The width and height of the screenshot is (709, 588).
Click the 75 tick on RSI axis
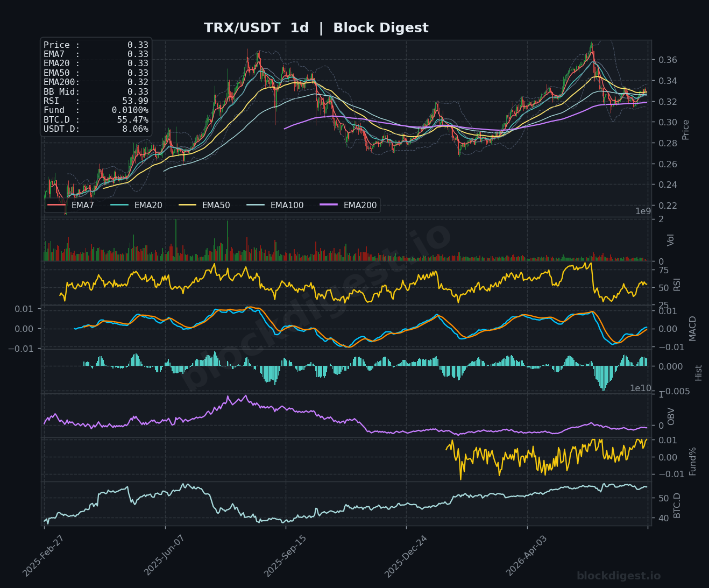tap(664, 270)
